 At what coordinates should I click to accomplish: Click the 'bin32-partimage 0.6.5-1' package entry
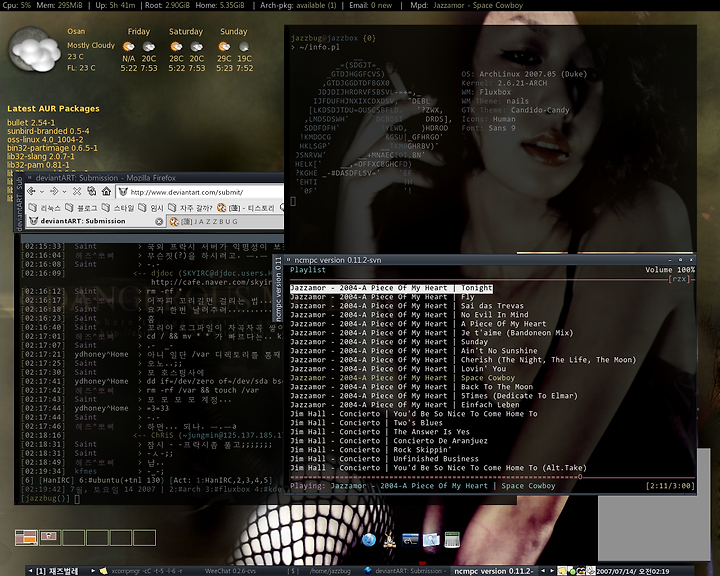pos(52,148)
